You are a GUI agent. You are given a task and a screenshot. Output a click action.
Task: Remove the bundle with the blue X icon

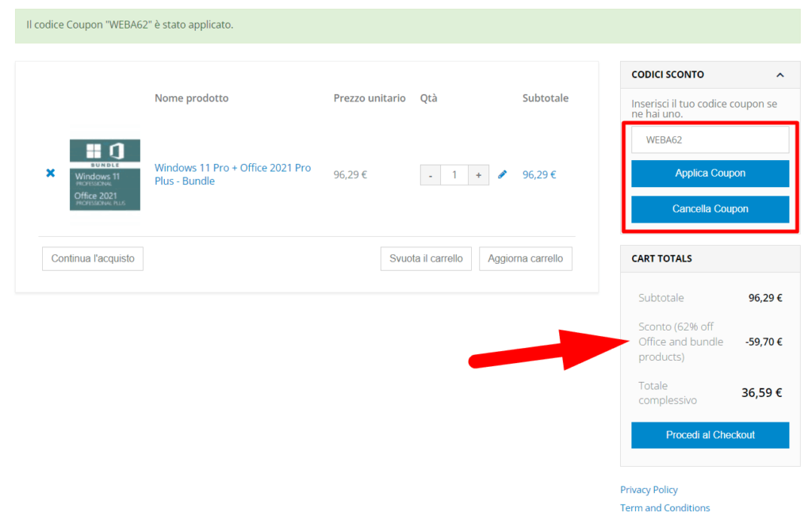pyautogui.click(x=50, y=173)
